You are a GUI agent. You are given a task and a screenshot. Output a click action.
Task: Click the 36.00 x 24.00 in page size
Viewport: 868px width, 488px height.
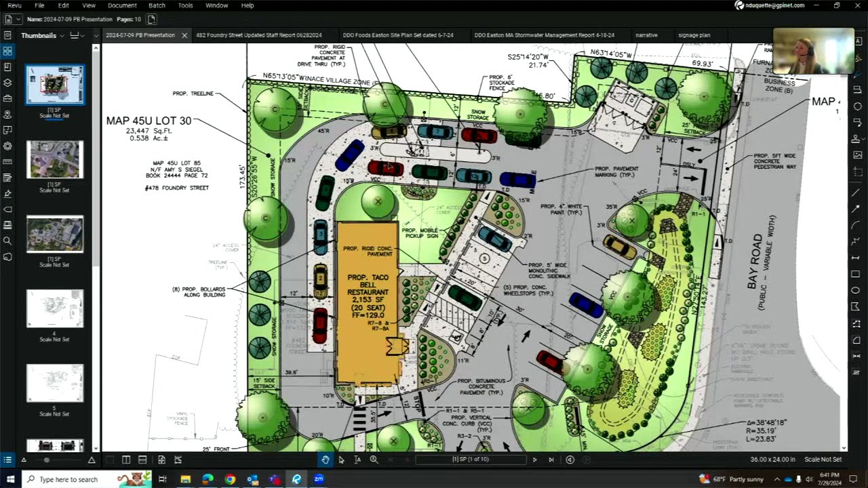pyautogui.click(x=773, y=460)
